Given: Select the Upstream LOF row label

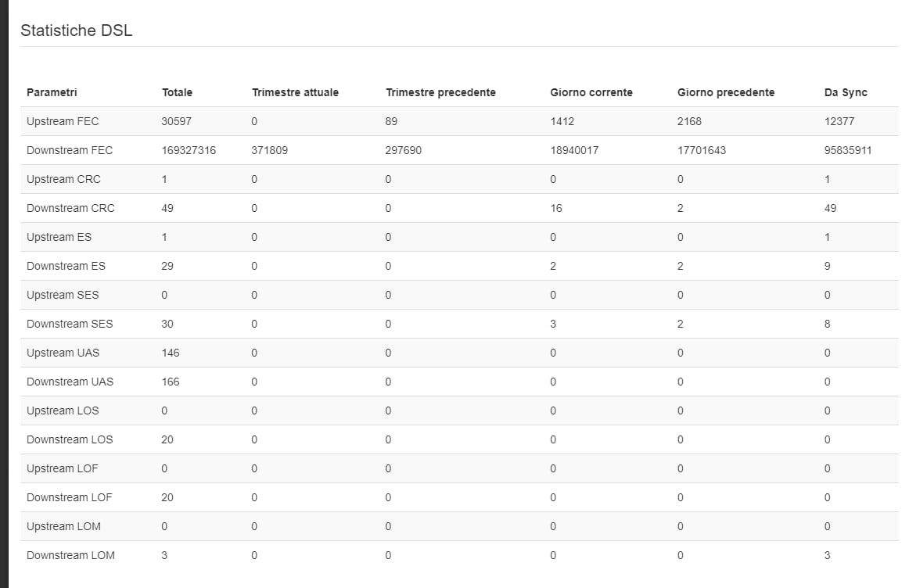Looking at the screenshot, I should coord(63,468).
